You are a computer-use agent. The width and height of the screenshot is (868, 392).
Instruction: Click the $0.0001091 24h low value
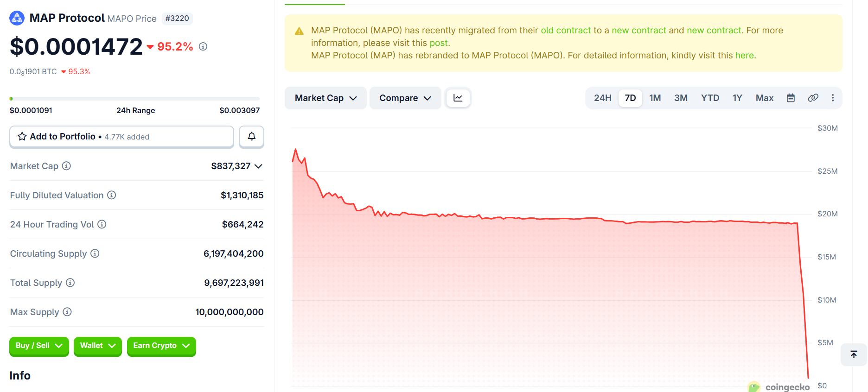coord(31,110)
